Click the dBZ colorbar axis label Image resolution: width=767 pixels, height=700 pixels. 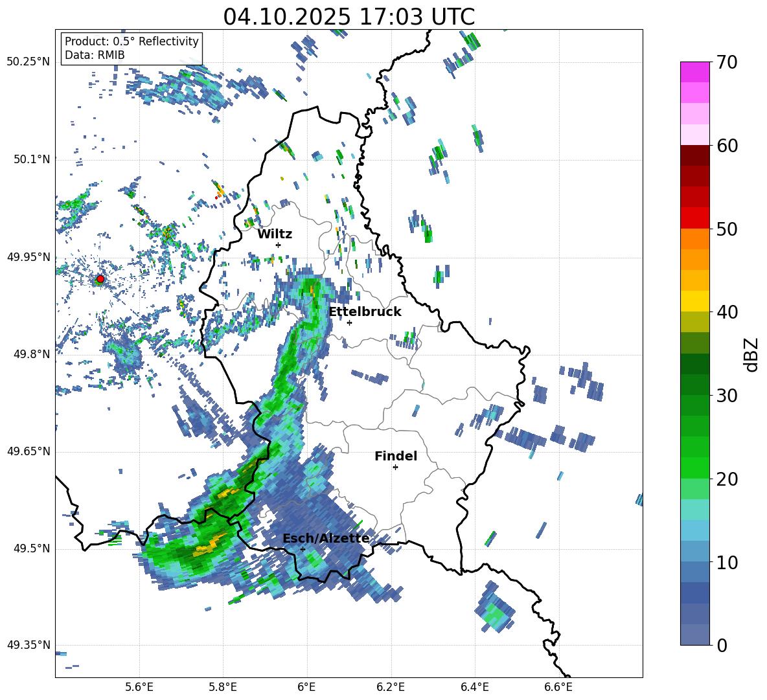coord(752,354)
